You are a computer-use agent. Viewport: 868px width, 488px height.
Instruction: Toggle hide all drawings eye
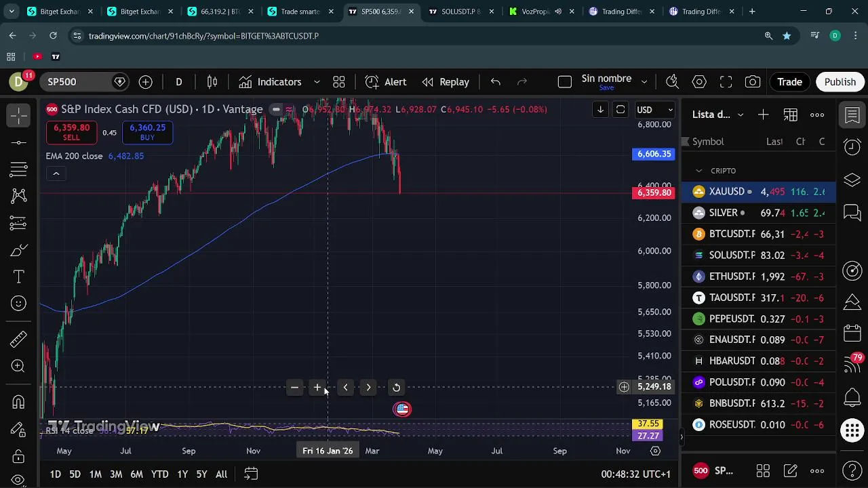coord(19,480)
